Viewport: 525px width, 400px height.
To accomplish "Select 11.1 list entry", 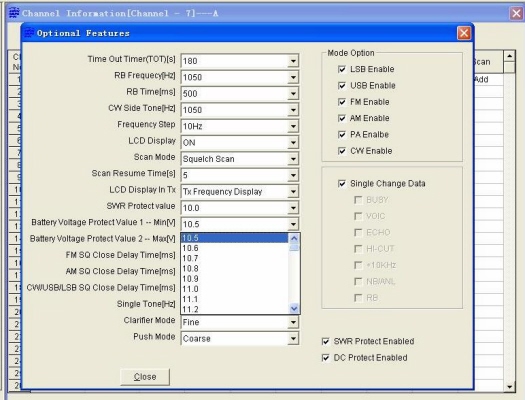I will point(234,299).
